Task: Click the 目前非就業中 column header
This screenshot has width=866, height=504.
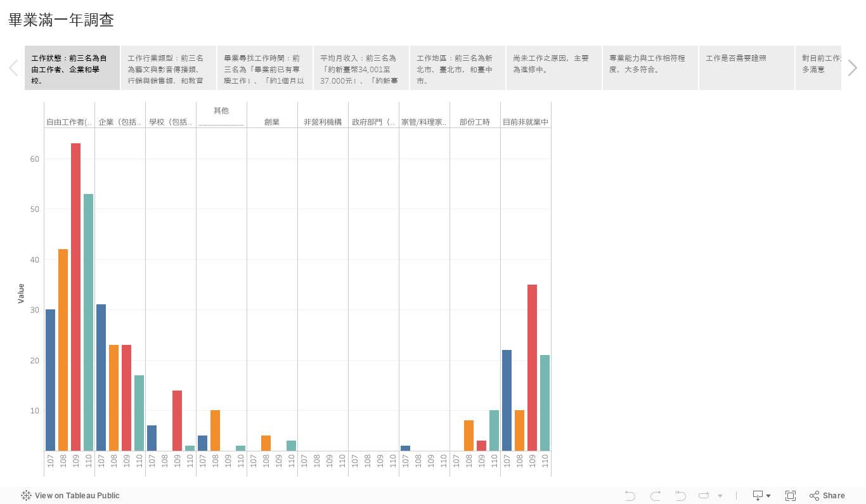Action: tap(526, 122)
